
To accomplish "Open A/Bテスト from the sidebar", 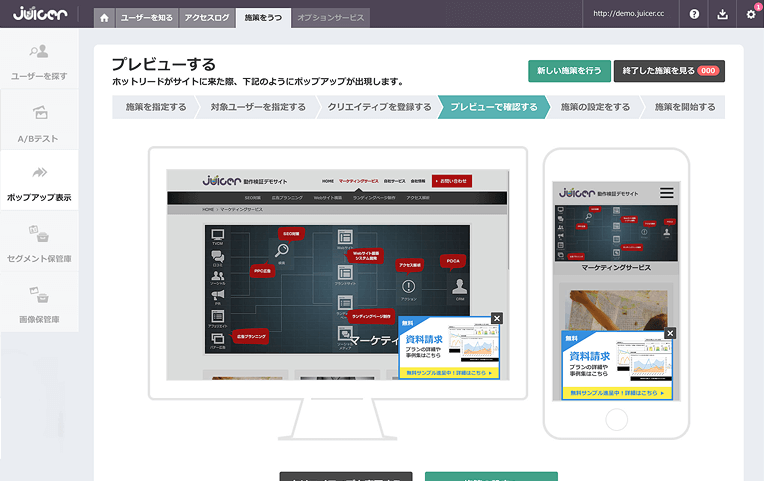I will tap(39, 123).
